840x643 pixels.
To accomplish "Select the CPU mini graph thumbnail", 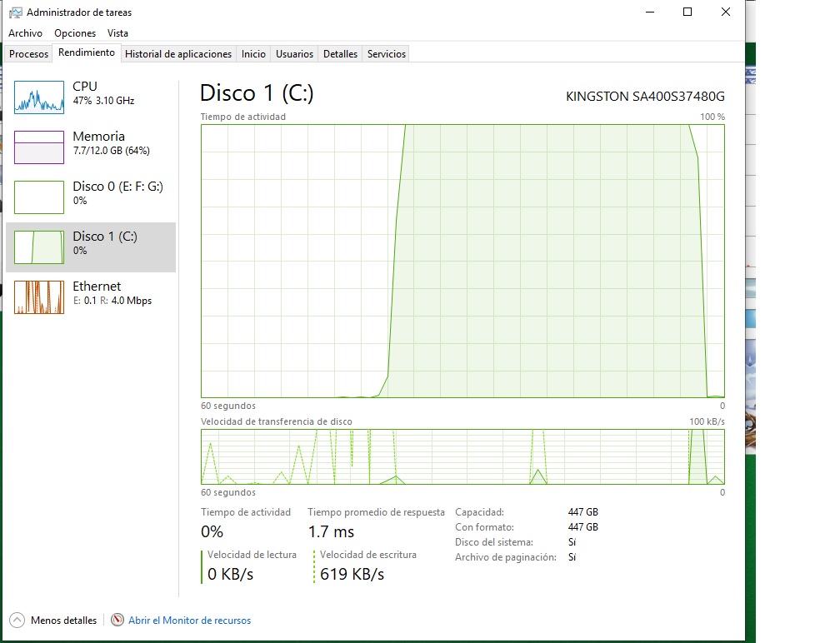I will pos(39,97).
